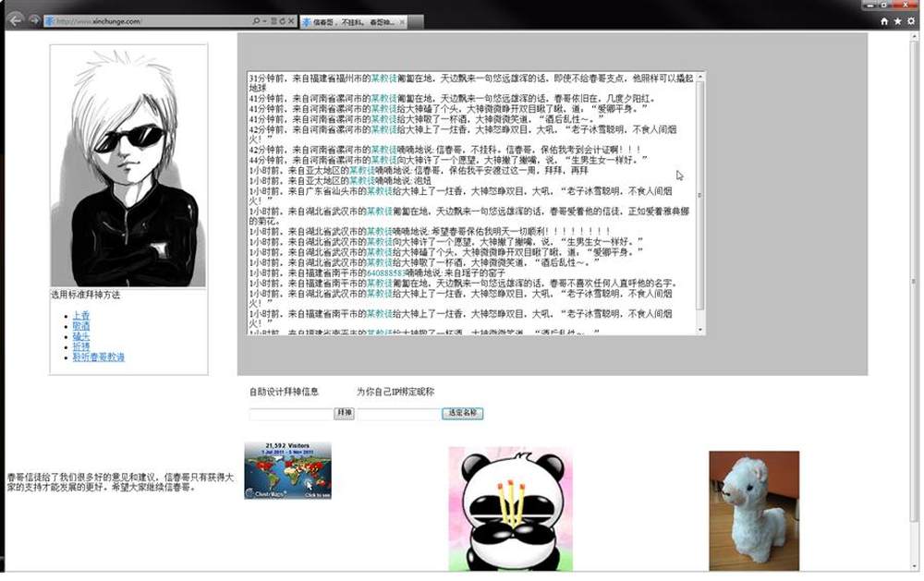
Task: Click the search magnifier in address bar
Action: pyautogui.click(x=256, y=21)
